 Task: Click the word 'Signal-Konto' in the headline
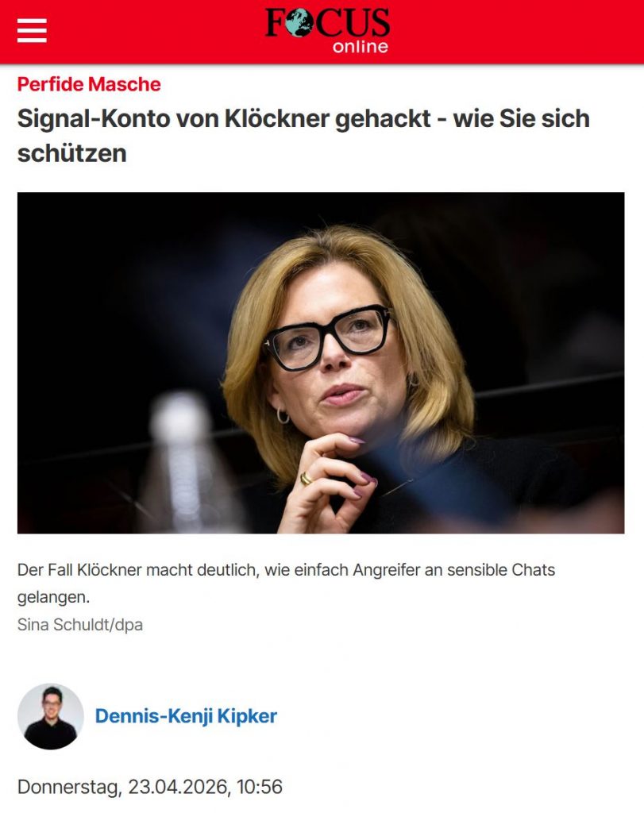(x=94, y=120)
